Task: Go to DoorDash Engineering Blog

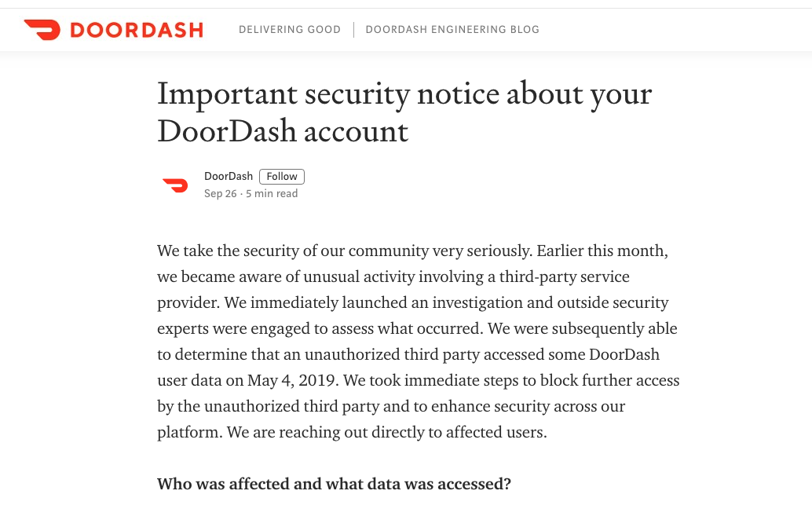Action: 452,30
